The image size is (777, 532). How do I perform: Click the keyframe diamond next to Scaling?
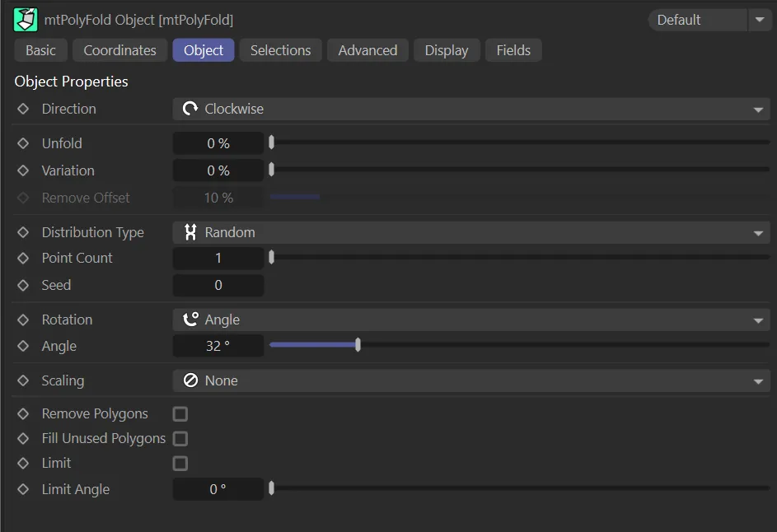pyautogui.click(x=23, y=380)
